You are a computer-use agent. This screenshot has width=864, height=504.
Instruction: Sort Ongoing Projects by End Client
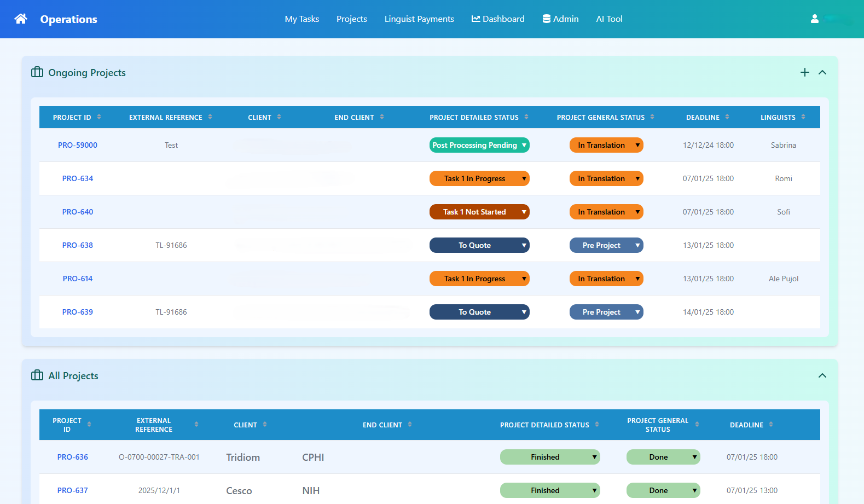(382, 117)
